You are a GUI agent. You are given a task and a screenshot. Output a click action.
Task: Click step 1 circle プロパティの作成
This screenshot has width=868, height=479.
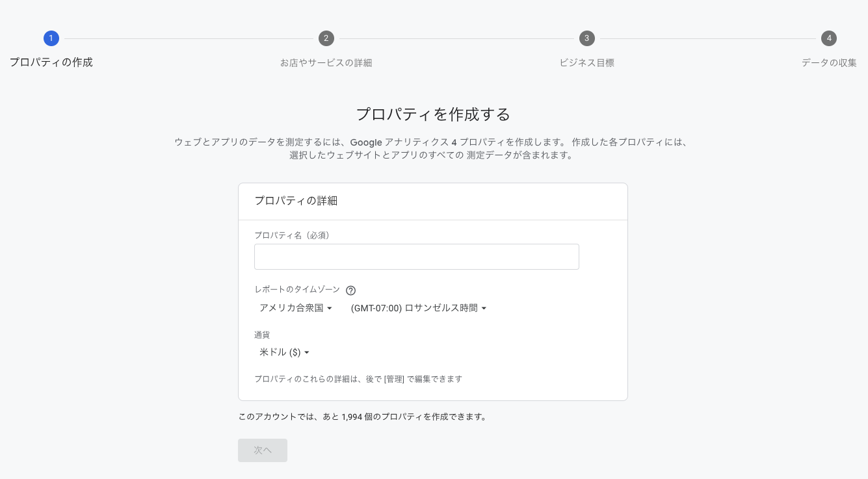pyautogui.click(x=51, y=38)
